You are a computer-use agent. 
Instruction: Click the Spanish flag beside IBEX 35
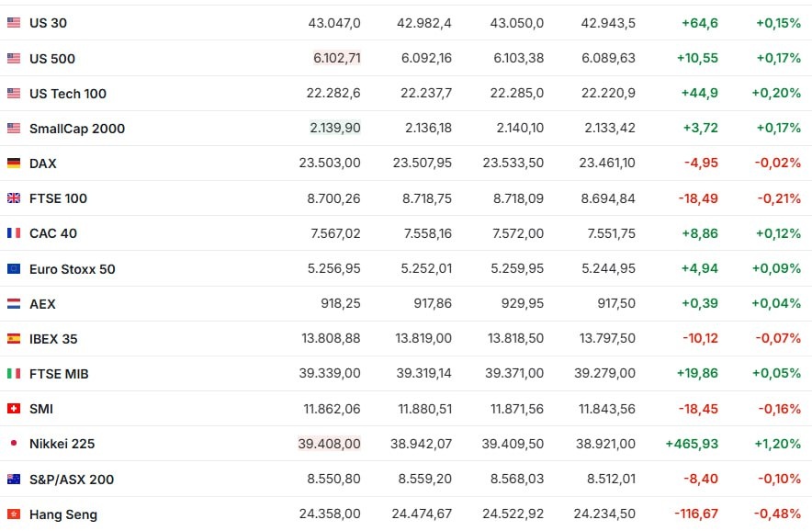pyautogui.click(x=14, y=338)
